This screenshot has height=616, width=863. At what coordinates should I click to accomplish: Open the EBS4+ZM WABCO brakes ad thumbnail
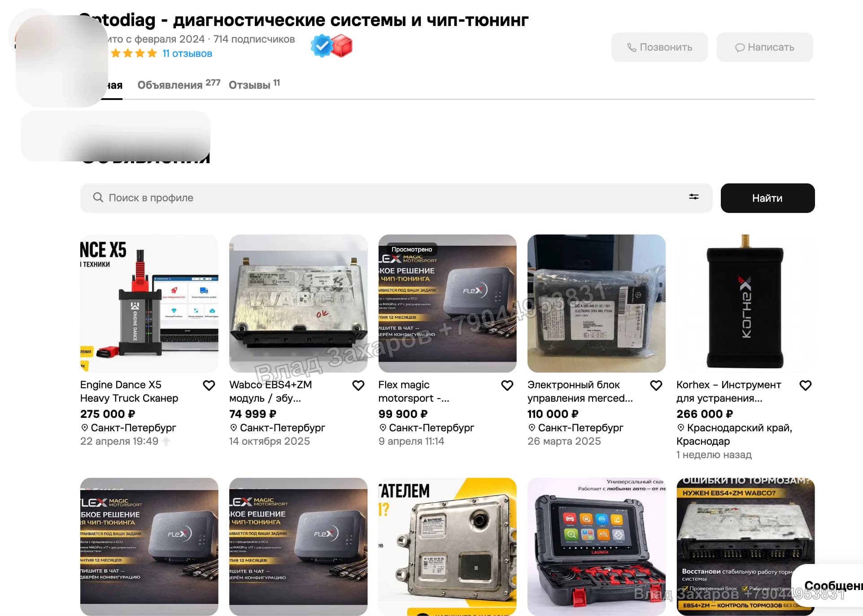tap(745, 547)
